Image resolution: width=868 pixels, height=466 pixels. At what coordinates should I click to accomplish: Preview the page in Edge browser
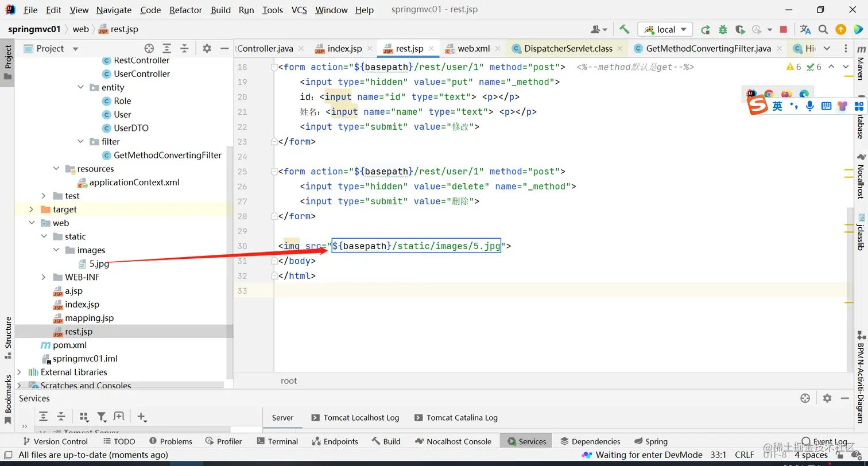(804, 95)
